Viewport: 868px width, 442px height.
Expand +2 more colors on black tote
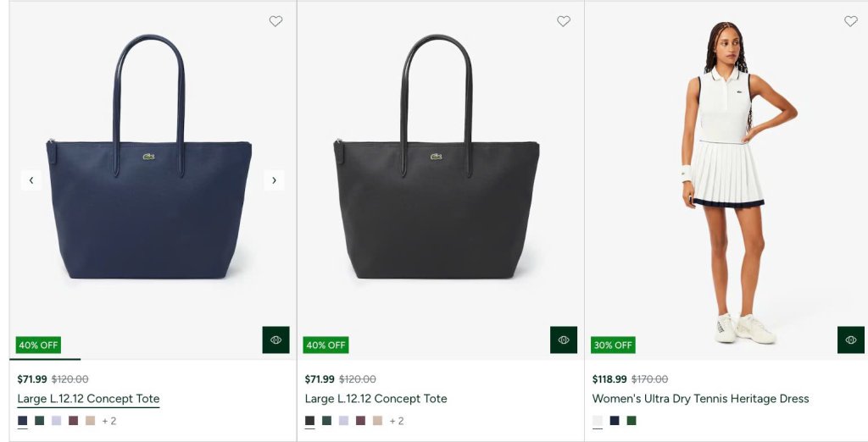(397, 421)
